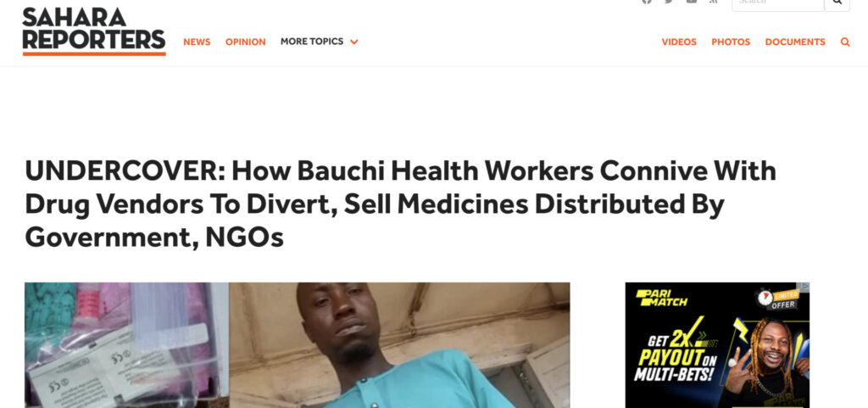Click the chevron next to More Topics
Image resolution: width=868 pixels, height=408 pixels.
pyautogui.click(x=353, y=42)
